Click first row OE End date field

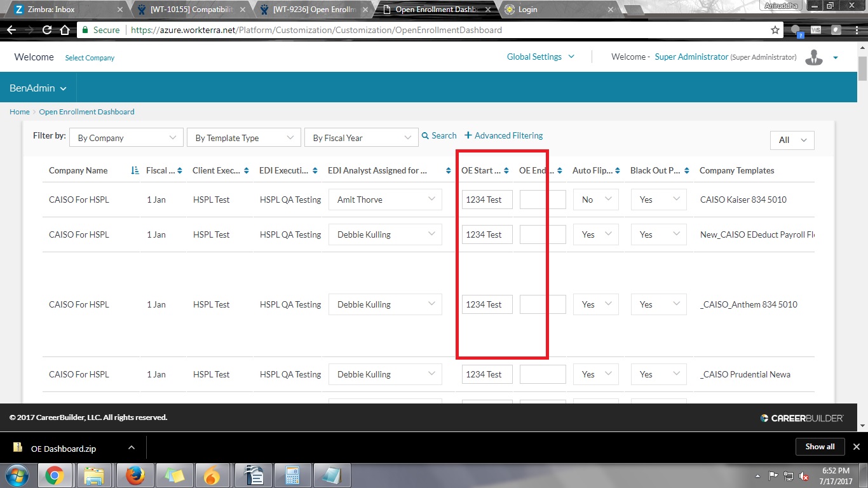542,200
